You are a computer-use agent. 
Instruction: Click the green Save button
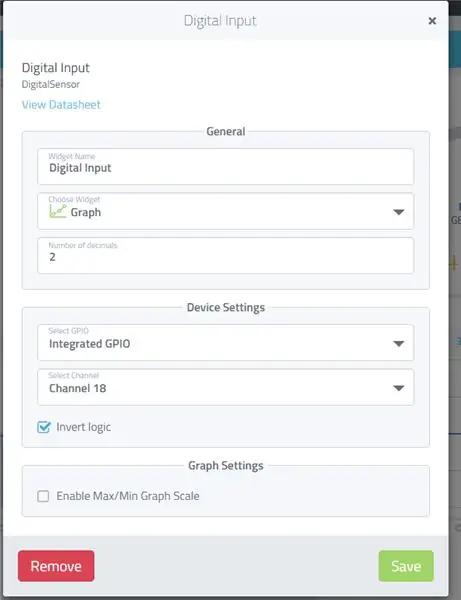[406, 566]
